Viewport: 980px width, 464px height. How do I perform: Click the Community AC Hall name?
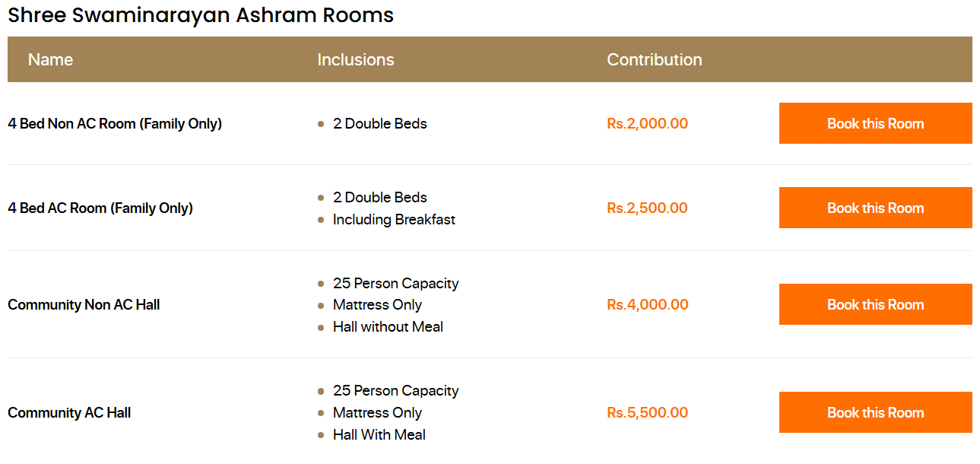69,412
